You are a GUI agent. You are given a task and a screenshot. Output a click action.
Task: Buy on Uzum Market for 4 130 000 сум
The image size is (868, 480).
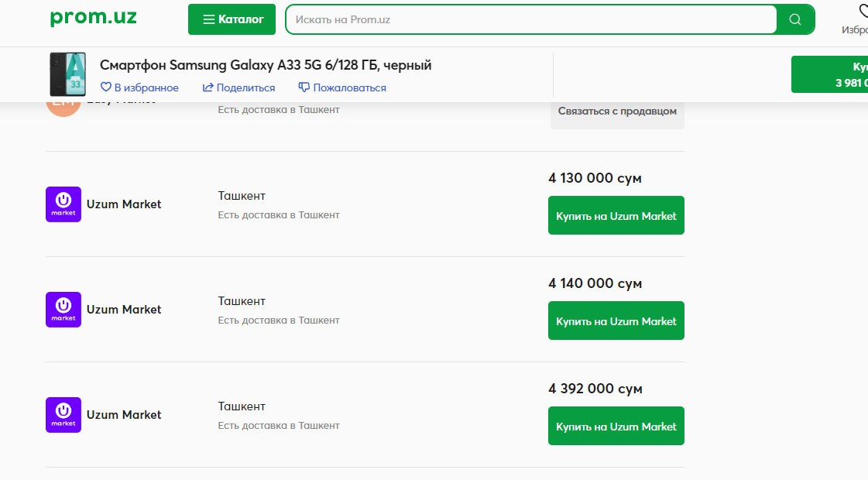point(616,215)
